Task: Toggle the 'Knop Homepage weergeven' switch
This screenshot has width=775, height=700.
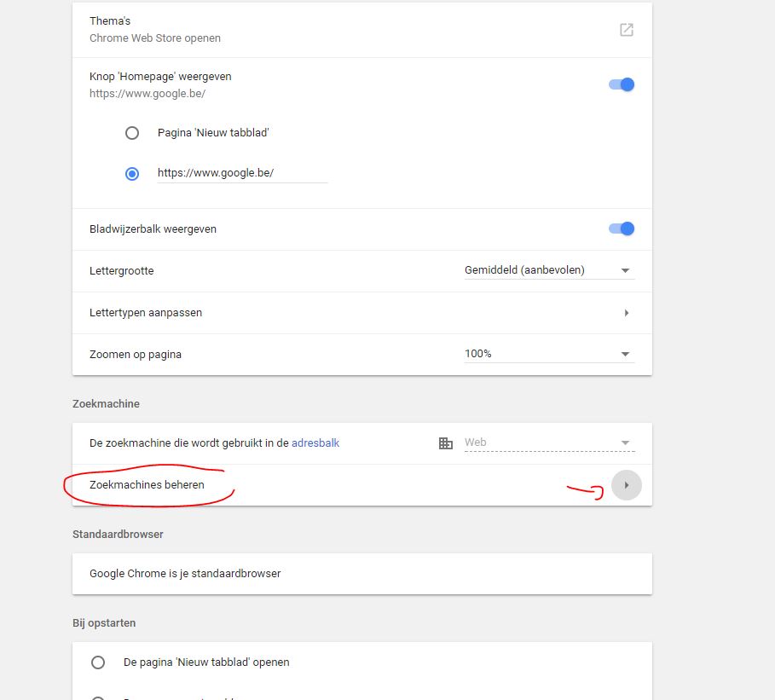Action: 622,84
